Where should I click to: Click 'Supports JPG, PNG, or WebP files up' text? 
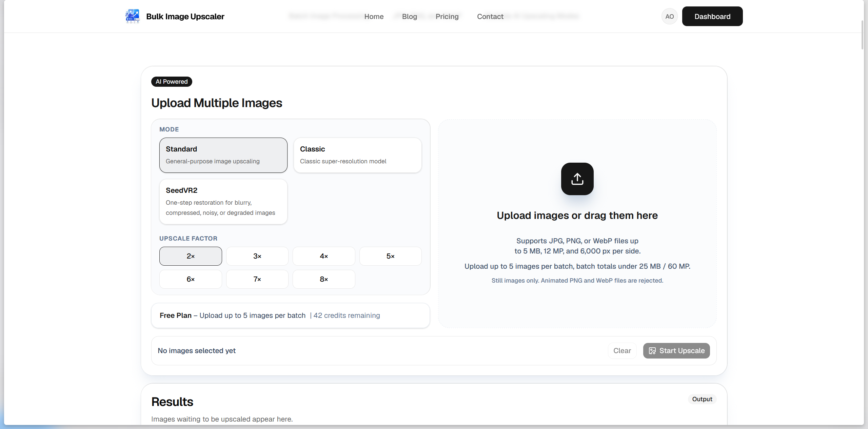[x=577, y=241]
